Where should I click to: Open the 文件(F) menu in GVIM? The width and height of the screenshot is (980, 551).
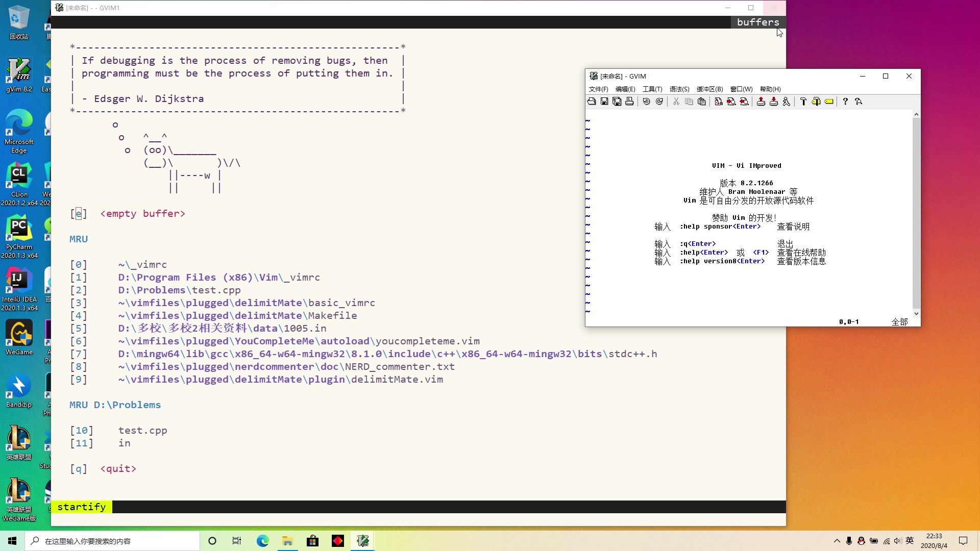point(598,89)
